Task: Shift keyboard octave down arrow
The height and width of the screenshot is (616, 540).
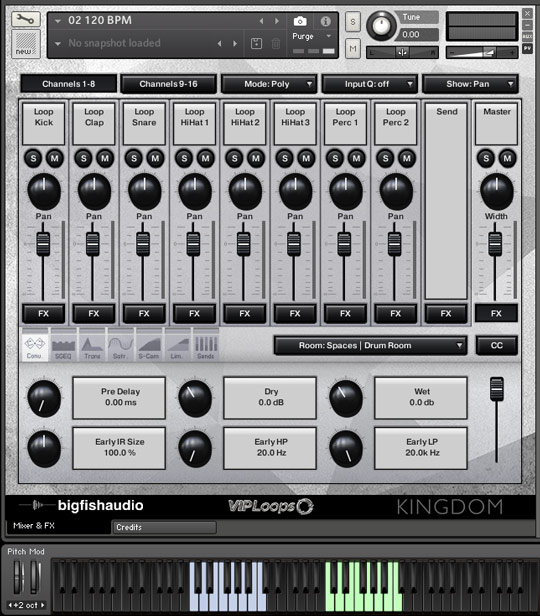Action: pyautogui.click(x=10, y=605)
